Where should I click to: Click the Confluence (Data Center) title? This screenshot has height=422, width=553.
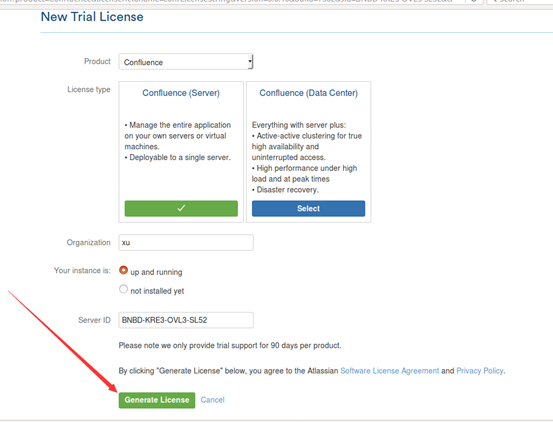(309, 93)
